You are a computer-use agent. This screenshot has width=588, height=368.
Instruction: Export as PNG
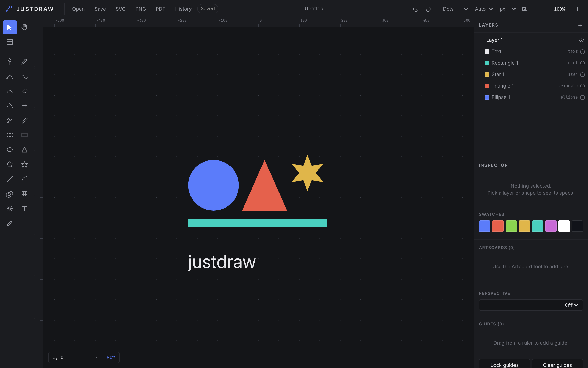click(x=140, y=9)
